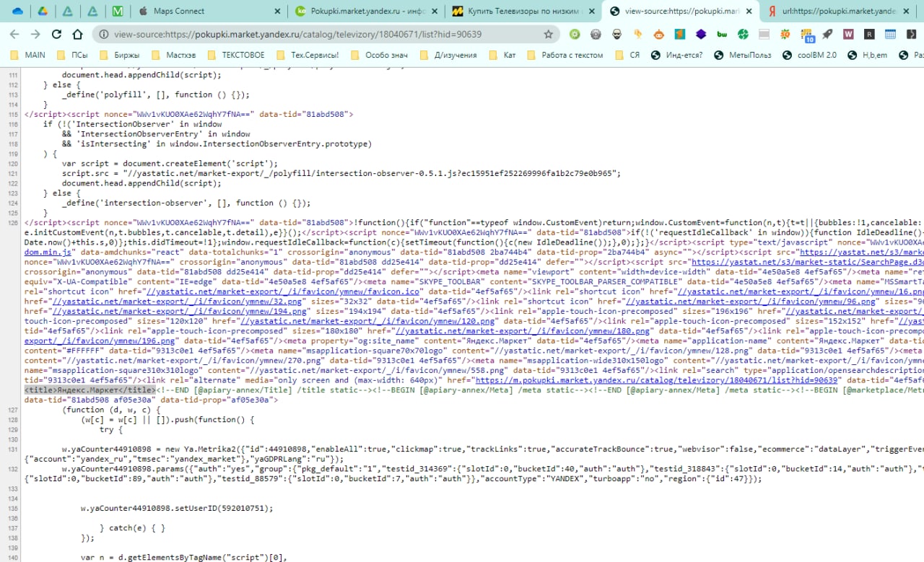Click the highlighted <title>Яндекс.Маркет</title> text
This screenshot has width=924, height=562.
tap(90, 390)
